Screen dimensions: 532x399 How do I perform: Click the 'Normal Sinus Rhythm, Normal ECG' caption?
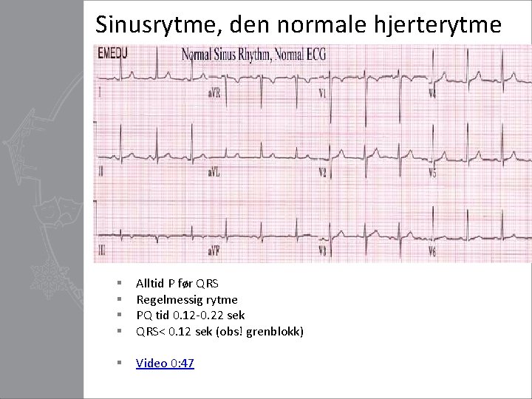point(253,54)
